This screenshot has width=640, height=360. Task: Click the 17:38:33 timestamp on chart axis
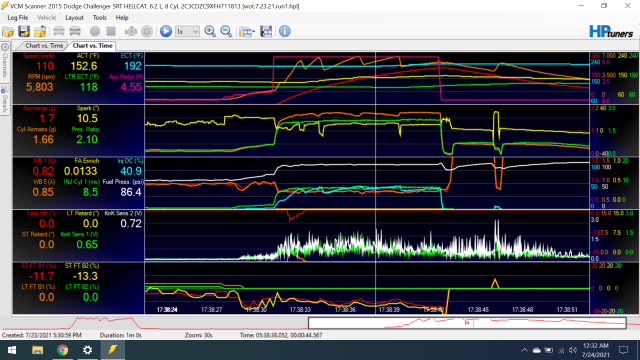300,310
